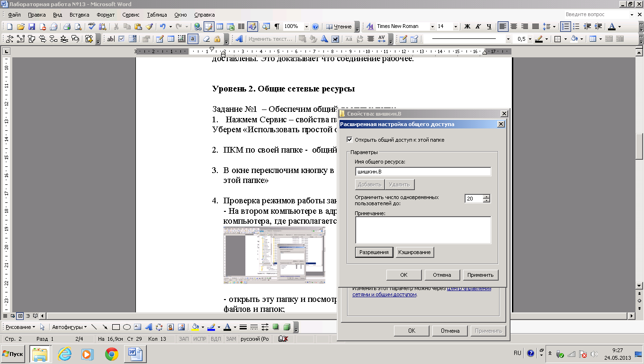Insert an Excel spreadsheet
This screenshot has height=364, width=644.
point(231,27)
